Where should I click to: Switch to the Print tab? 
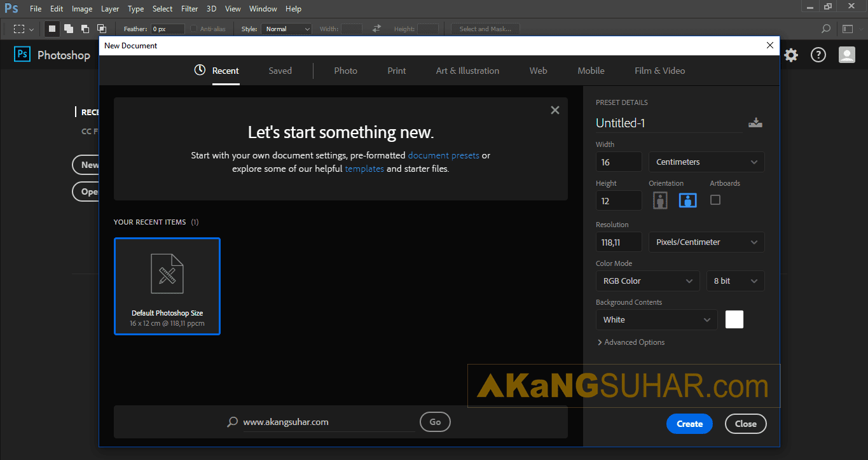pyautogui.click(x=397, y=71)
